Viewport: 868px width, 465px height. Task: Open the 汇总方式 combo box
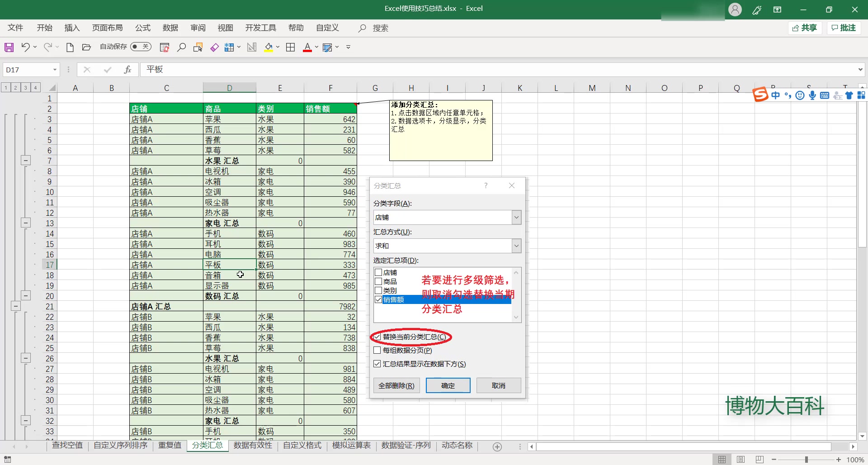coord(447,246)
